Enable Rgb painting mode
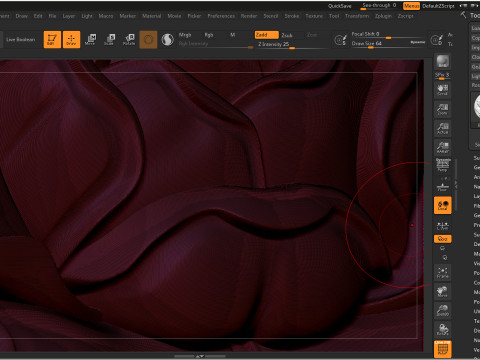 click(x=209, y=35)
